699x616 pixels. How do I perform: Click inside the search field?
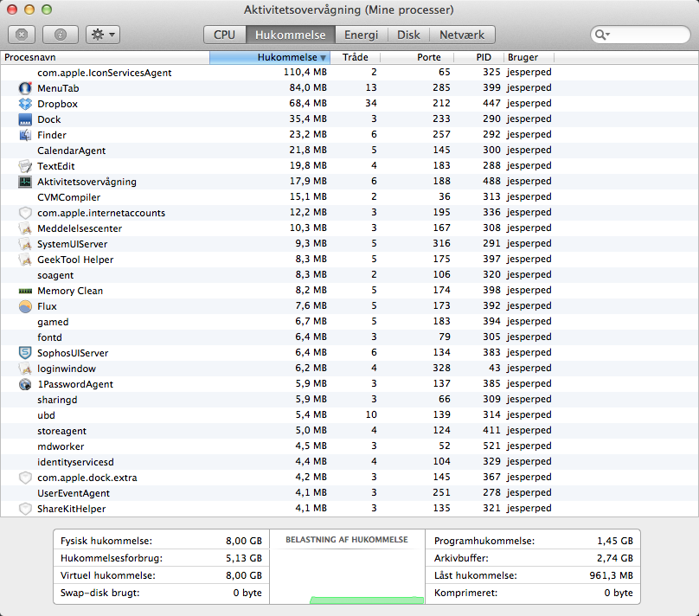tap(640, 35)
